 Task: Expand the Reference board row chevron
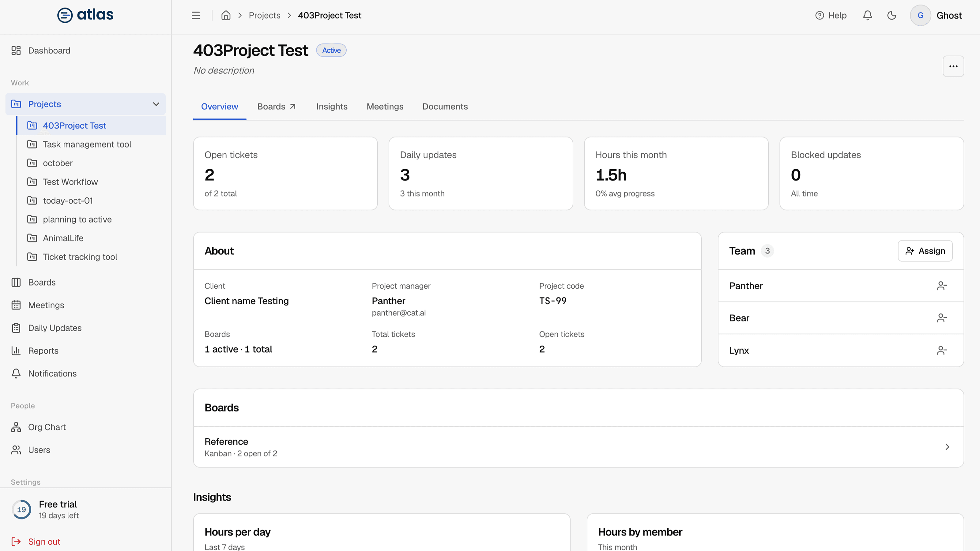coord(947,447)
